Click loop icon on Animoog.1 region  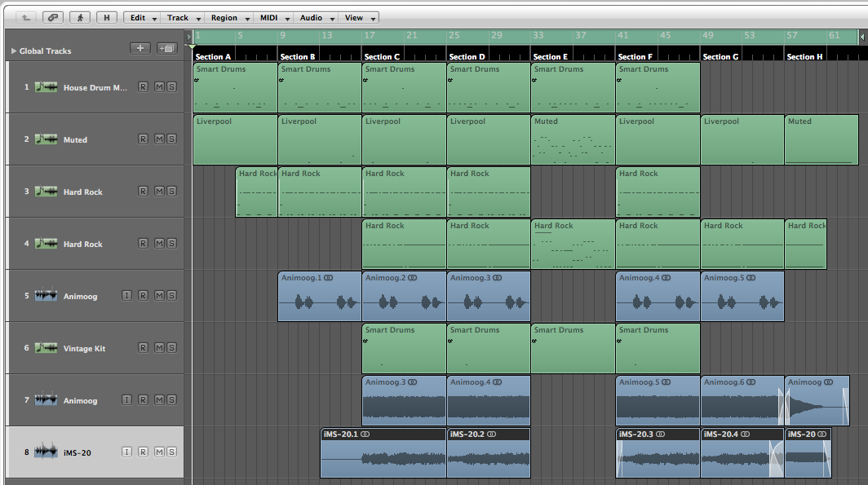(328, 278)
